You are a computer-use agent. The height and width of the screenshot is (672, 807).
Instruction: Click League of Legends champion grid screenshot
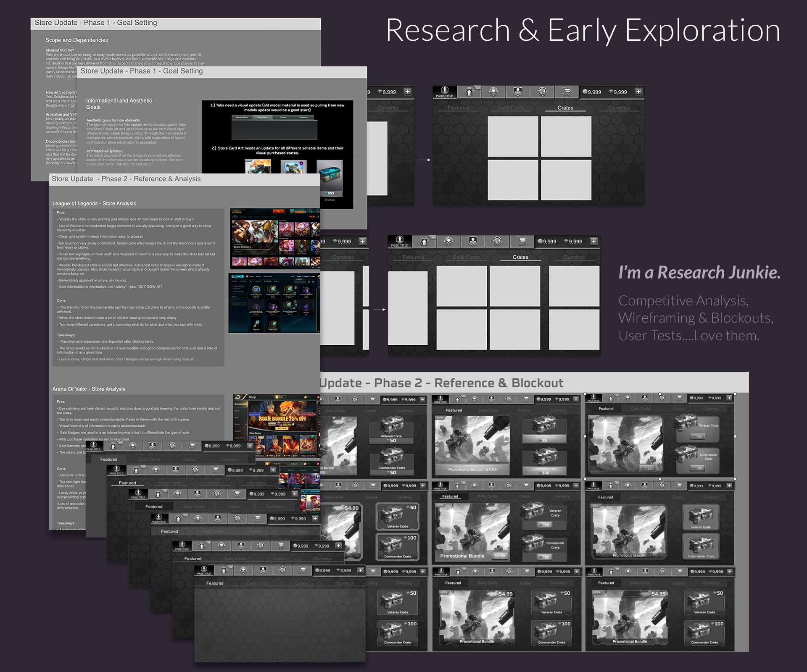tap(275, 238)
